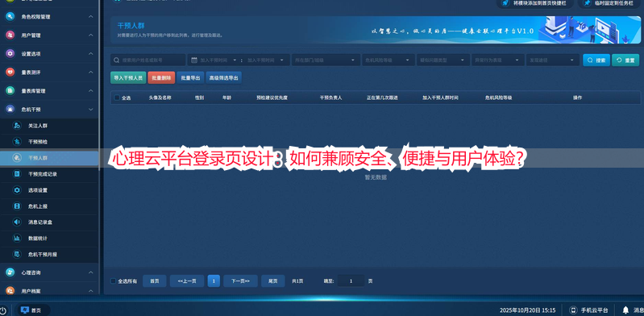Click the red 批量删除 button
This screenshot has width=644, height=316.
pyautogui.click(x=161, y=77)
